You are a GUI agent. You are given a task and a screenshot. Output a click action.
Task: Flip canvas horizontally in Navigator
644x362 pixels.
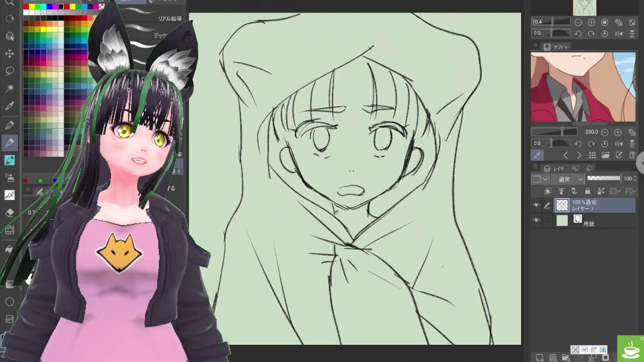coord(618,34)
